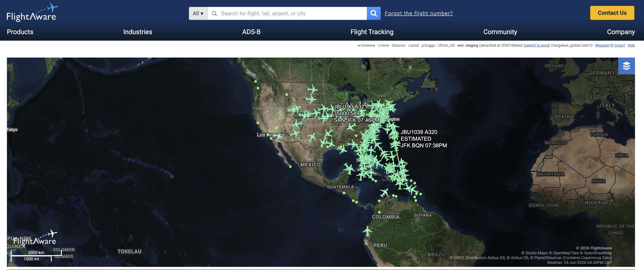Open the Products menu
The width and height of the screenshot is (644, 270).
(x=20, y=32)
